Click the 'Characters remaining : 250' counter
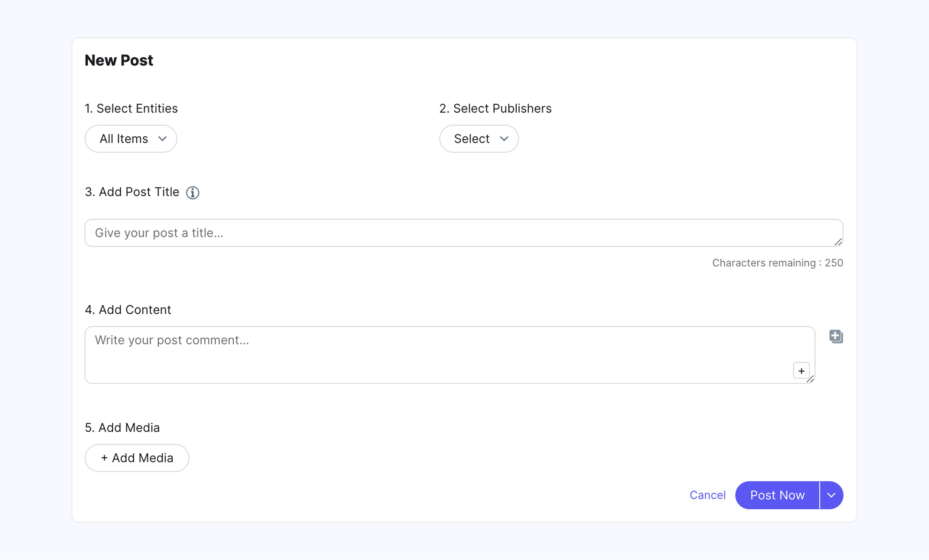Image resolution: width=929 pixels, height=560 pixels. click(777, 263)
